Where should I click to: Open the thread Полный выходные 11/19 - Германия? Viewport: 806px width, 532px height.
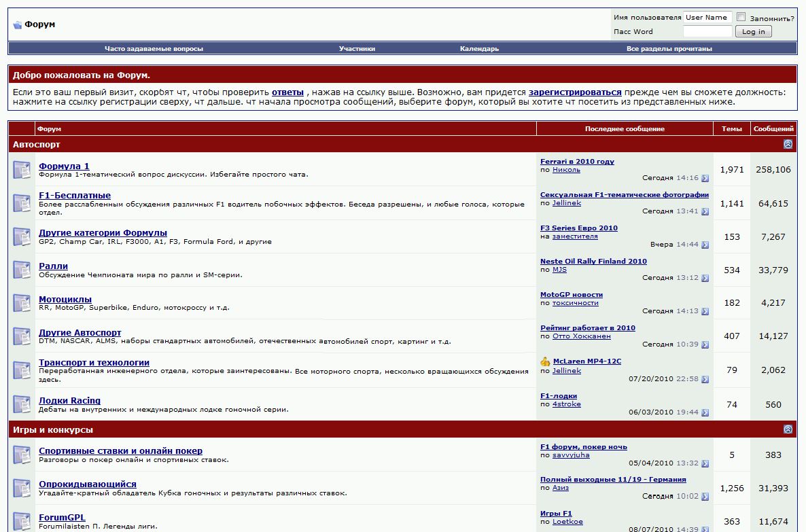pyautogui.click(x=613, y=480)
